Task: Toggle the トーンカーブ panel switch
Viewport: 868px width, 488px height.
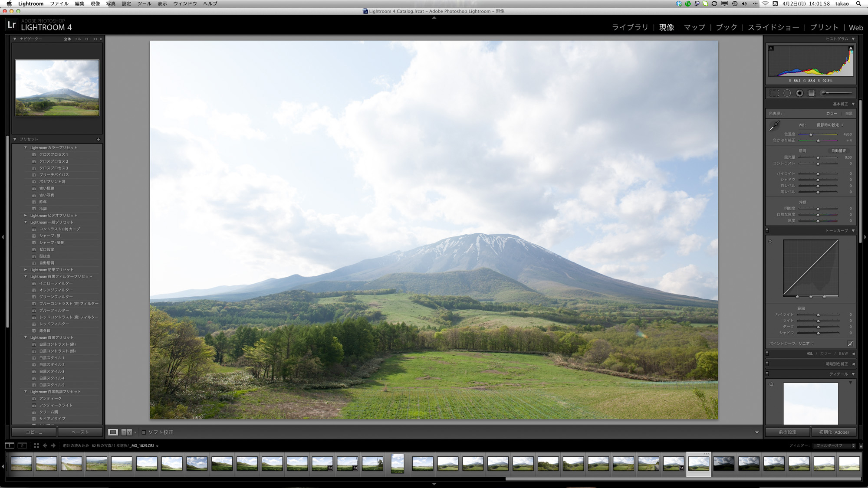Action: [767, 230]
